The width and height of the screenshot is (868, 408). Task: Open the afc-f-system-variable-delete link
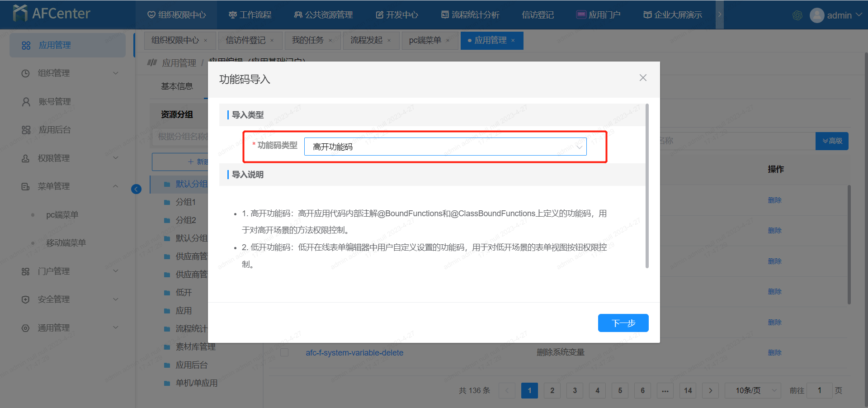[x=354, y=353]
